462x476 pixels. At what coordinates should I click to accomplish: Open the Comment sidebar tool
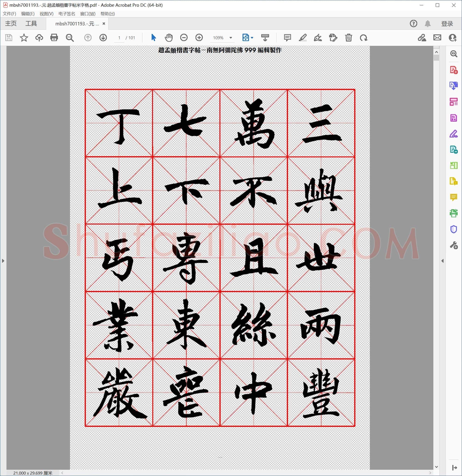pos(453,198)
